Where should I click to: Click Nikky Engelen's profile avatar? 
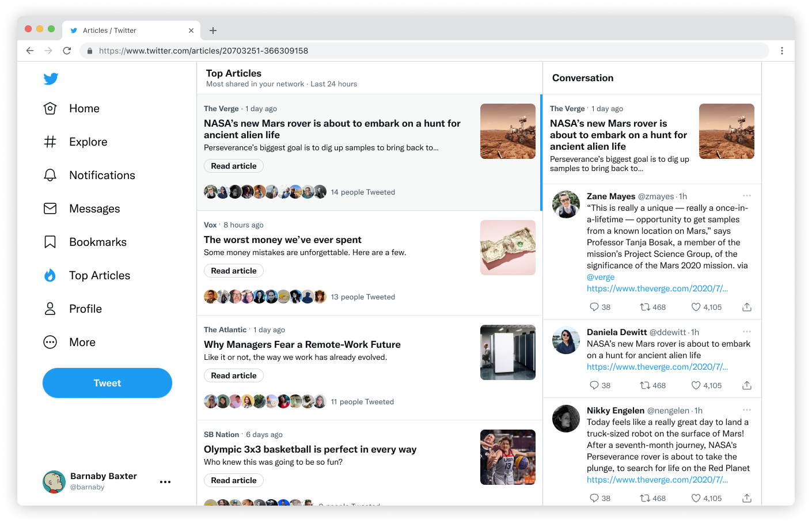(x=566, y=419)
